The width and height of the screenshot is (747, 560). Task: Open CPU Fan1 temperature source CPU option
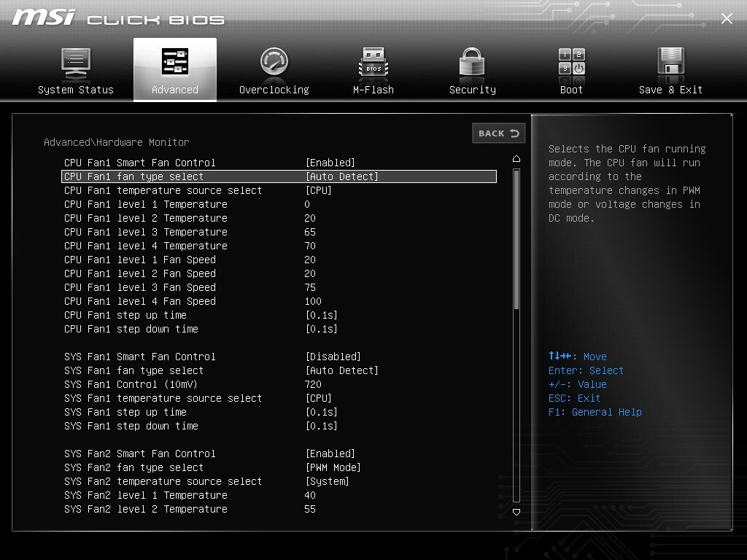click(318, 190)
